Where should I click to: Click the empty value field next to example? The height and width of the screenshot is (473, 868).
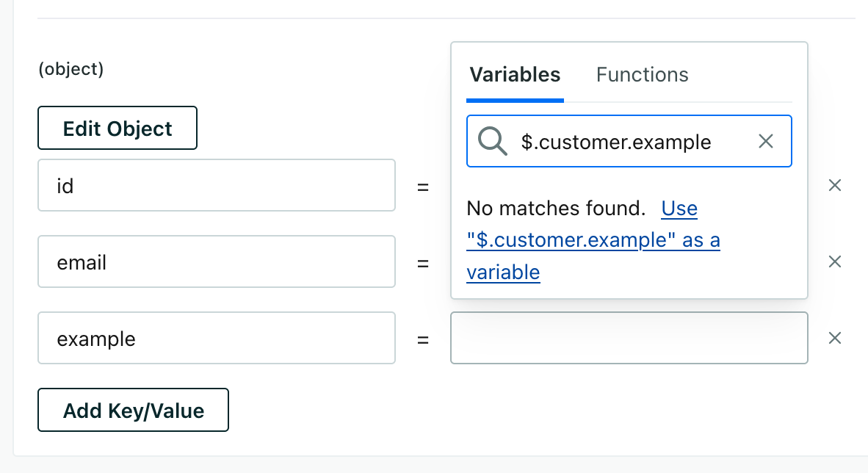tap(629, 338)
